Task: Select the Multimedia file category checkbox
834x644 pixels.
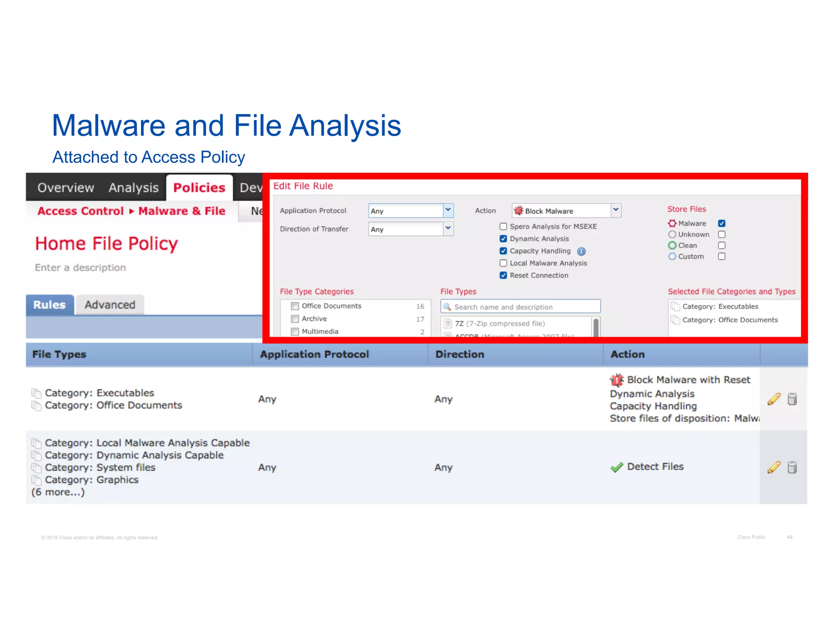Action: pyautogui.click(x=295, y=332)
